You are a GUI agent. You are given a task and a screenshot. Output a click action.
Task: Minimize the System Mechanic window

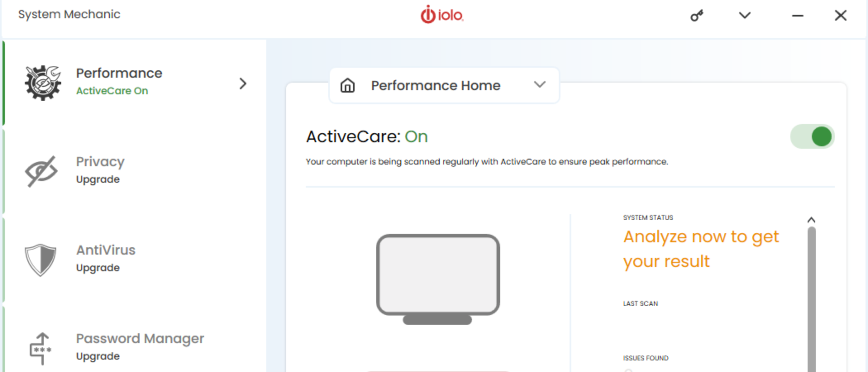pyautogui.click(x=798, y=16)
